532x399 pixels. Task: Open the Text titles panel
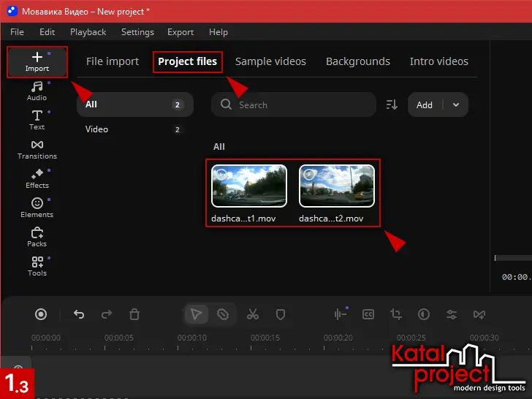coord(37,120)
